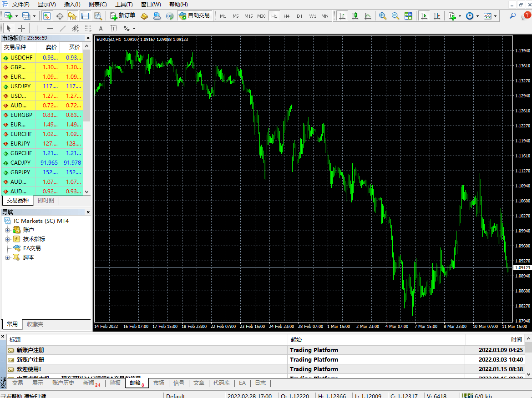Open the new chart dropdown arrow
Image resolution: width=532 pixels, height=398 pixels.
click(17, 16)
